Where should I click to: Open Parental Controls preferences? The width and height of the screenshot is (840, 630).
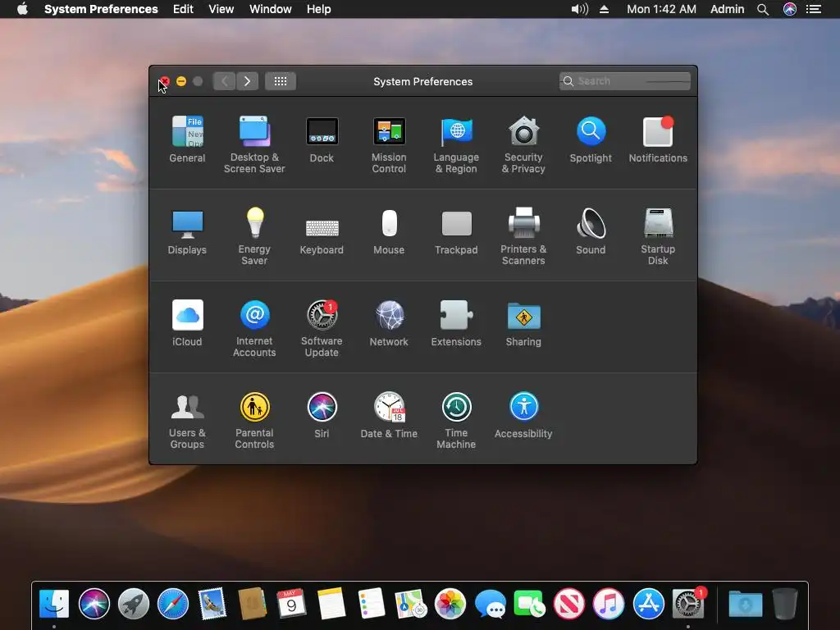[254, 421]
